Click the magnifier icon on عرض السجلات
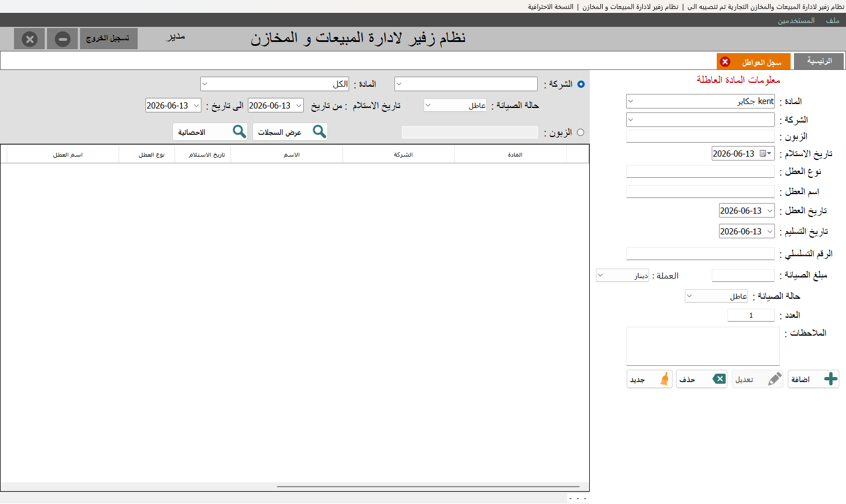The height and width of the screenshot is (504, 846). (319, 131)
